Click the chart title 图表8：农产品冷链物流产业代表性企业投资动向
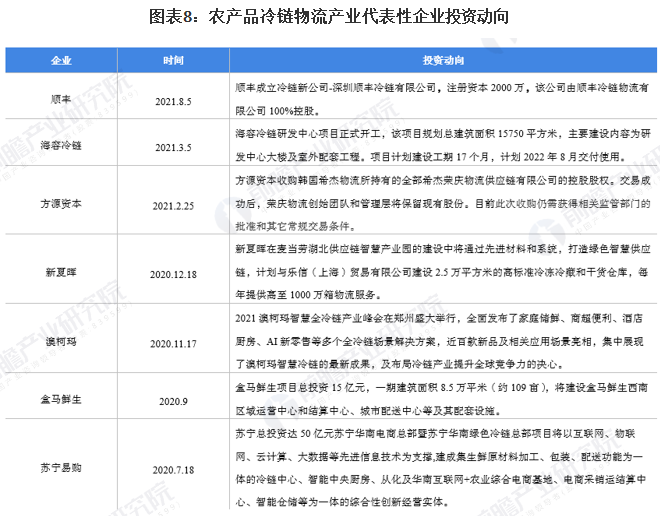 pyautogui.click(x=329, y=17)
